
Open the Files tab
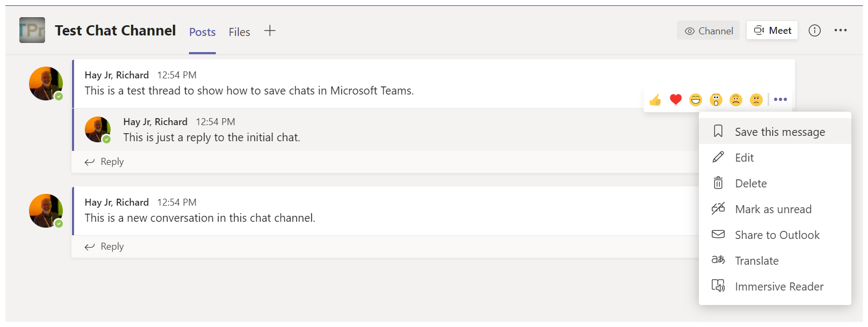239,32
